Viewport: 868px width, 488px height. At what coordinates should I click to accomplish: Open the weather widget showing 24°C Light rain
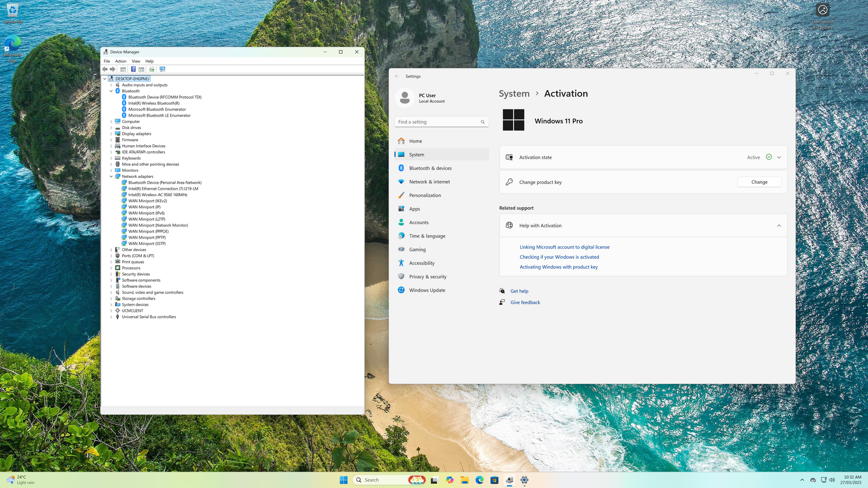pyautogui.click(x=21, y=480)
